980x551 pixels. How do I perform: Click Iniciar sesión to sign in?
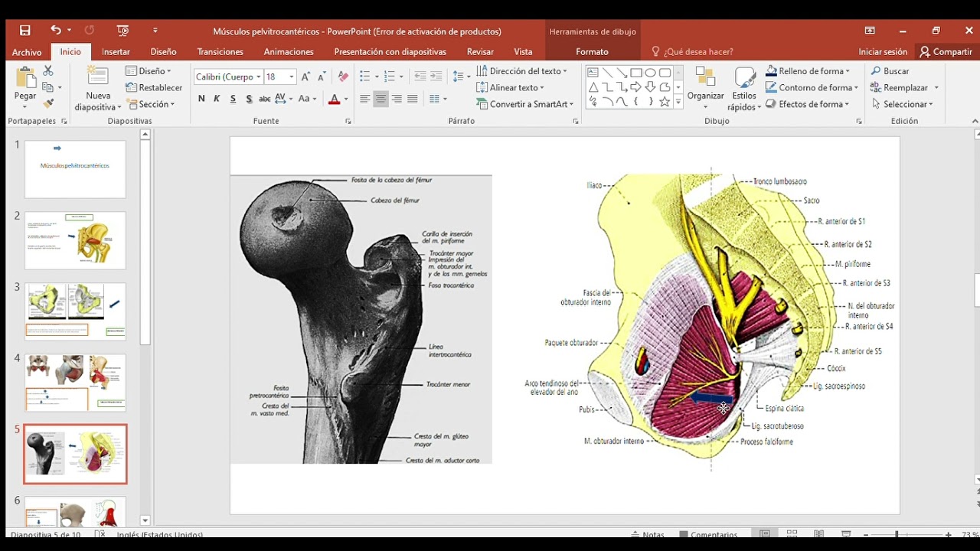[x=883, y=52]
